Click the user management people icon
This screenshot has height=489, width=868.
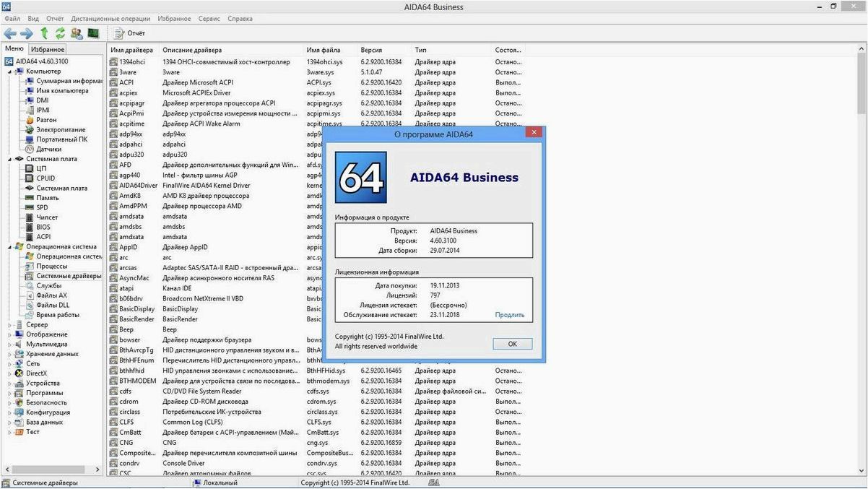(x=77, y=33)
